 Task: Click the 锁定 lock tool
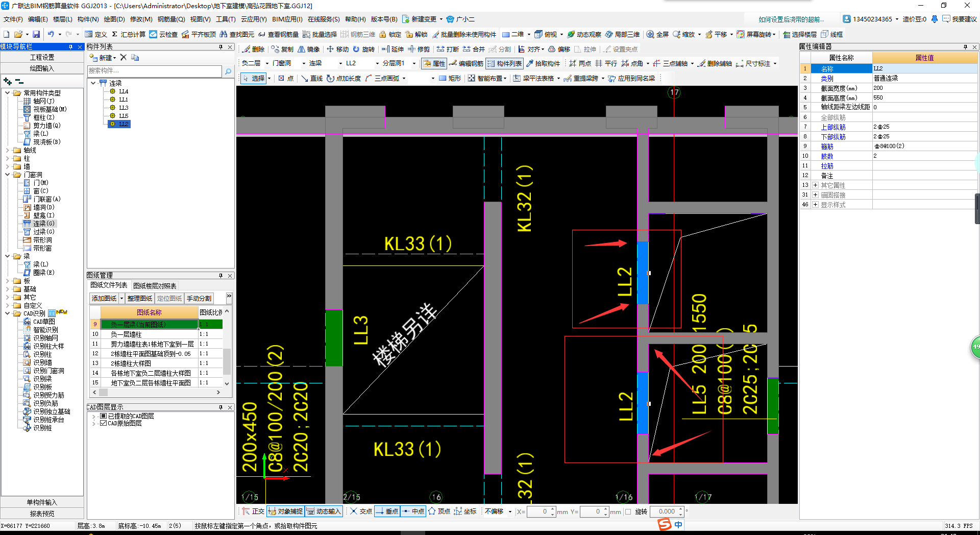point(390,34)
